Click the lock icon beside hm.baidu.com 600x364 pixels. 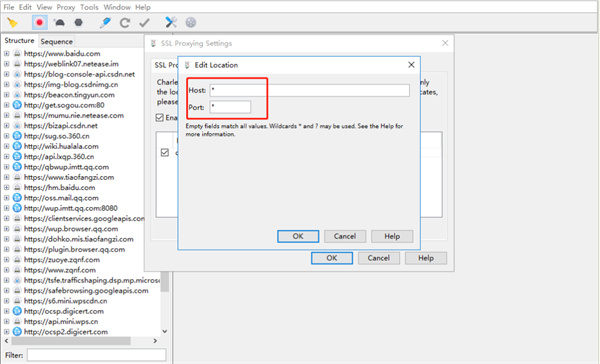click(17, 188)
